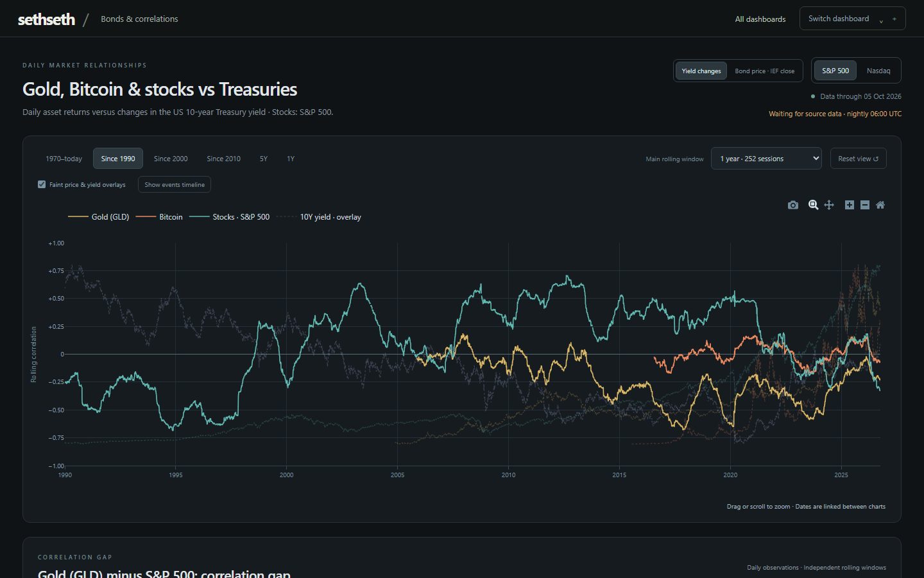The image size is (924, 578).
Task: Click the Zoom in plus icon
Action: (x=850, y=205)
